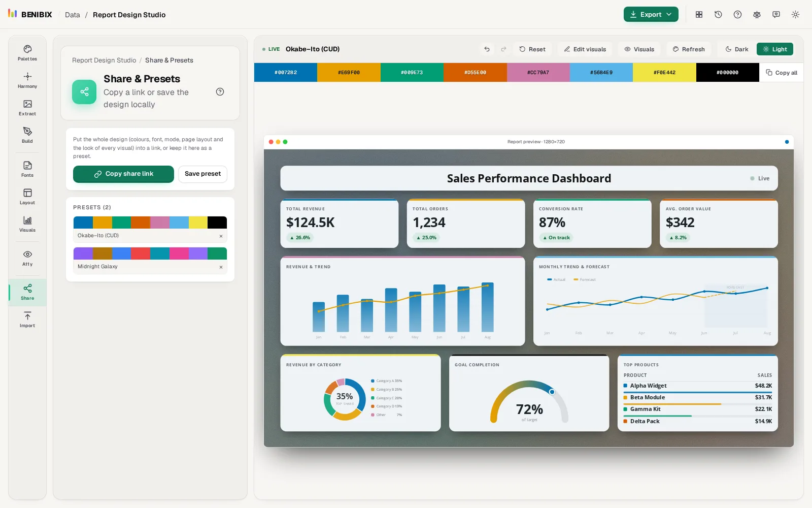
Task: Open the Extract sidebar tool
Action: [x=27, y=108]
